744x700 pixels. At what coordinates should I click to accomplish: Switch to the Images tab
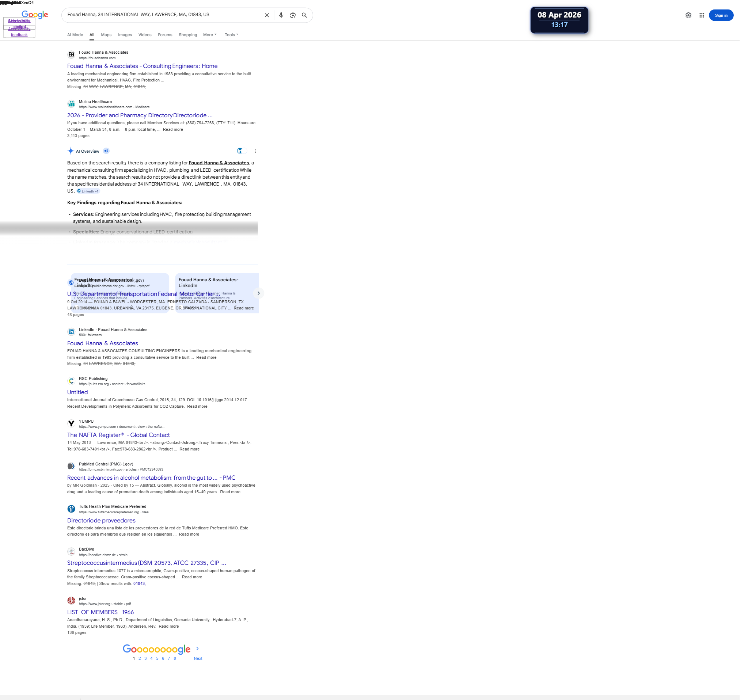coord(126,35)
